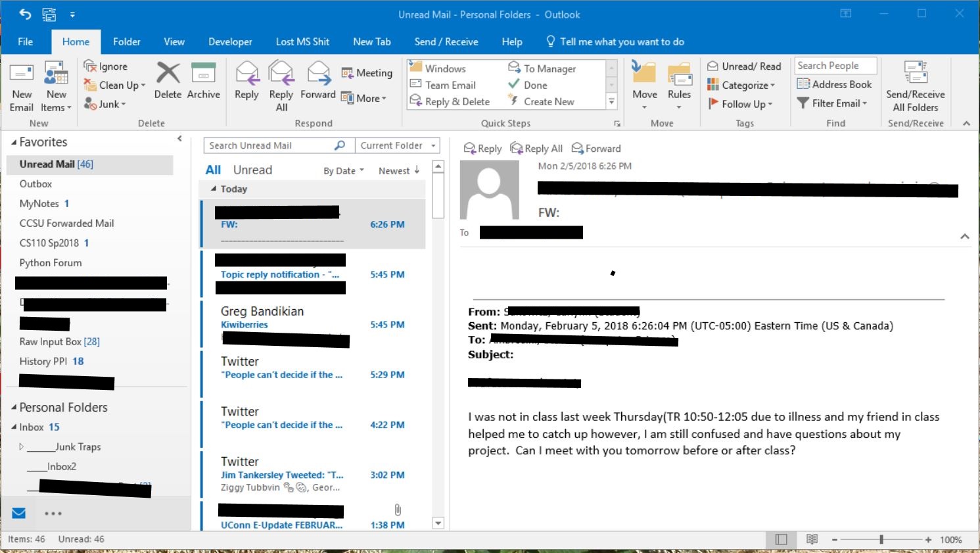Create a New Email
The width and height of the screenshot is (980, 553).
pos(21,87)
